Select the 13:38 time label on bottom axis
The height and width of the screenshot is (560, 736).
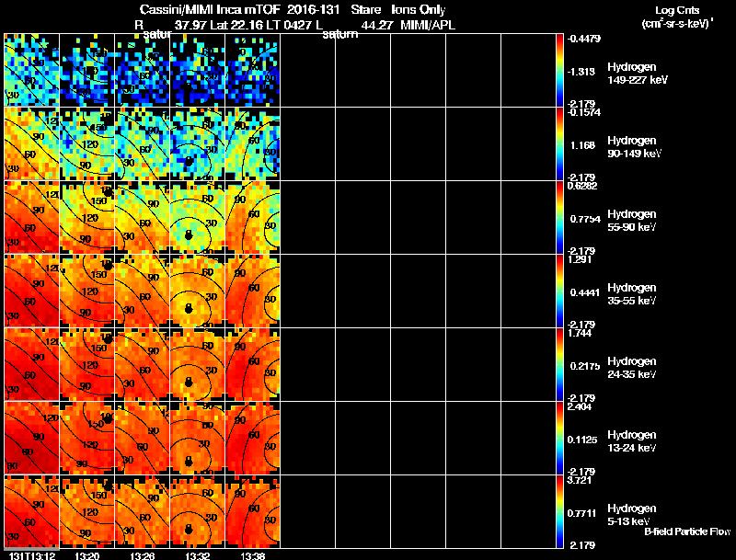pos(252,555)
